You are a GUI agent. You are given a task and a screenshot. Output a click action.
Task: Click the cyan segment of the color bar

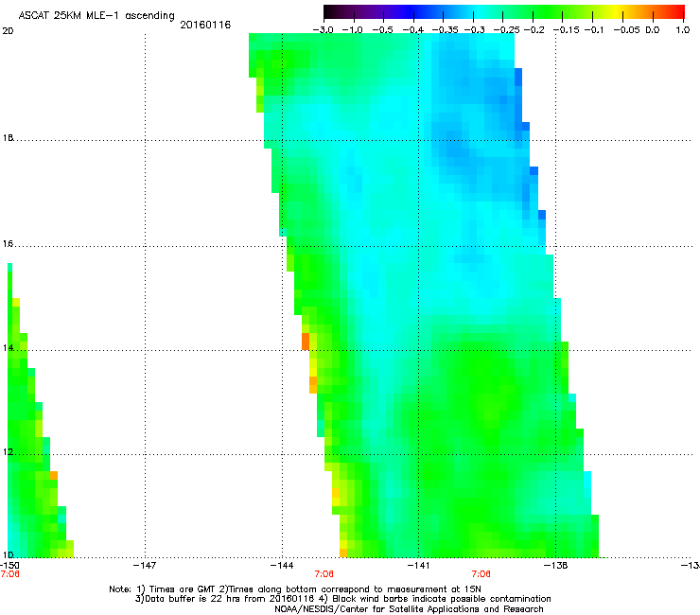(x=478, y=12)
